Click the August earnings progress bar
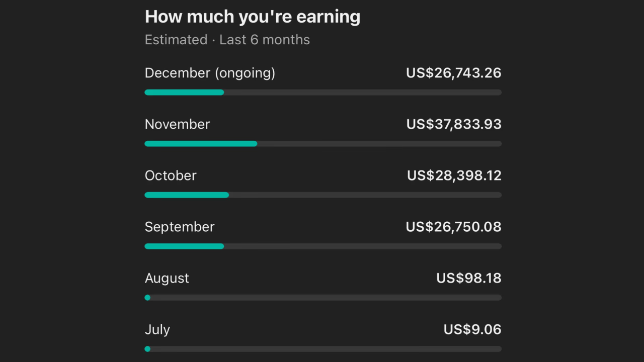This screenshot has height=362, width=644. pos(323,298)
